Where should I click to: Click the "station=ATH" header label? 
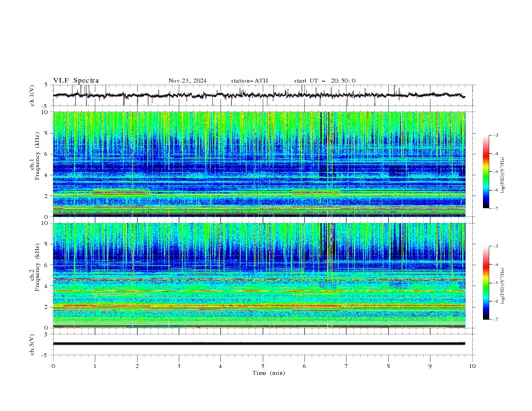(249, 81)
